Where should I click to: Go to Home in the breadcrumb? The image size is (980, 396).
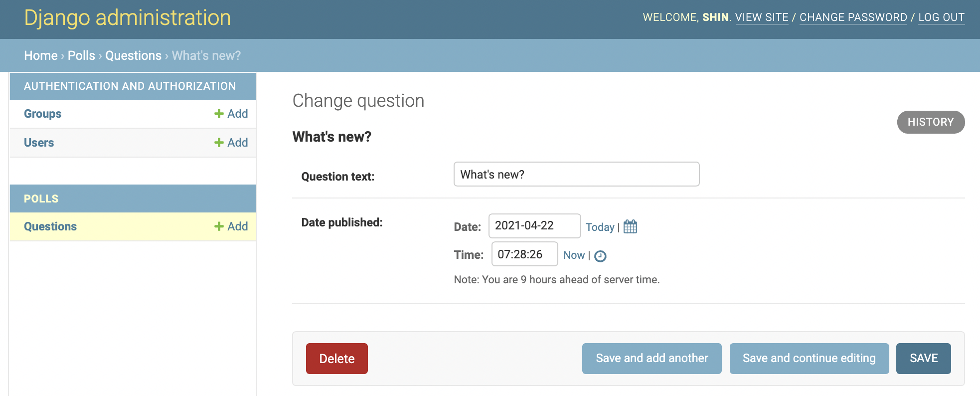pyautogui.click(x=41, y=55)
